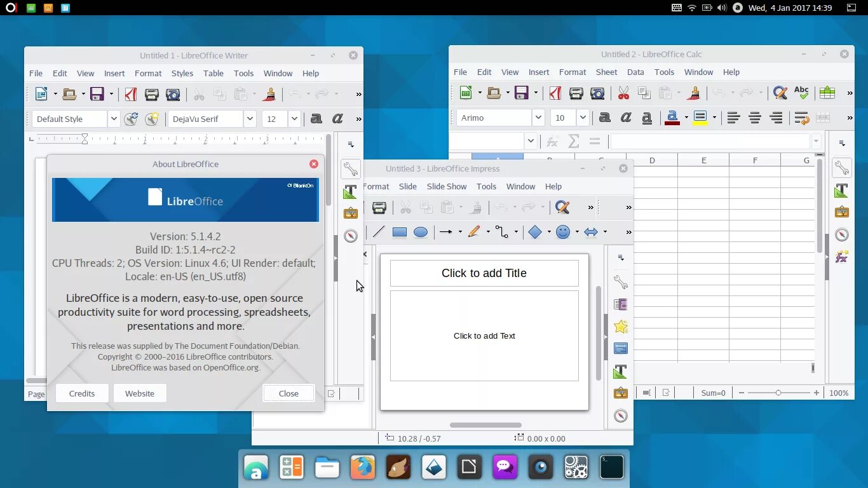Click the Calc formula input field
The width and height of the screenshot is (868, 488).
click(x=710, y=141)
